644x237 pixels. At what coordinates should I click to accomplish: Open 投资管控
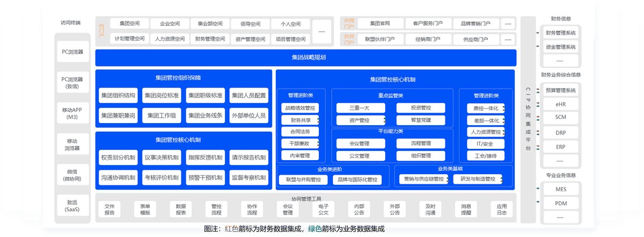421,107
